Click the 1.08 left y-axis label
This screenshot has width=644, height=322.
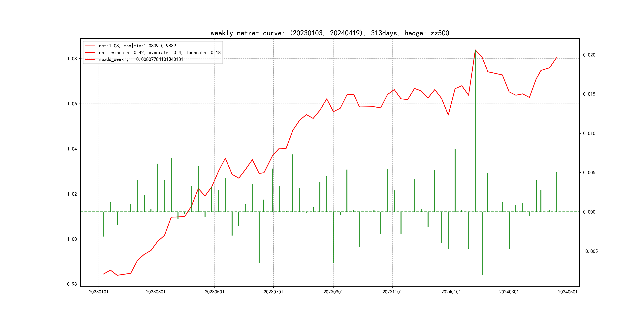pyautogui.click(x=72, y=59)
